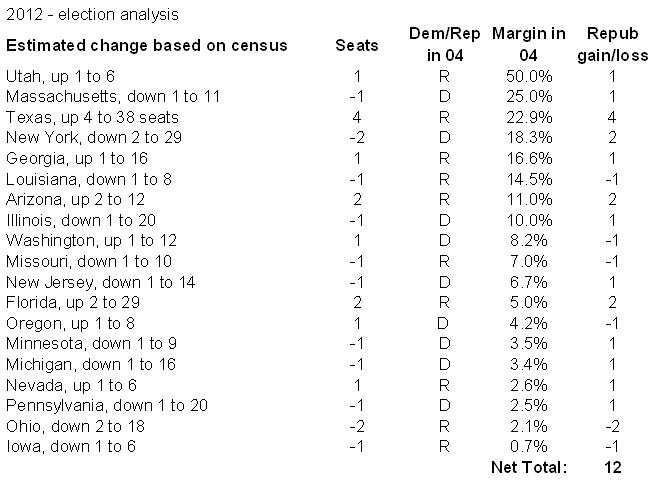This screenshot has width=652, height=490.
Task: Click the '2012 - election analysis' title
Action: click(x=93, y=15)
